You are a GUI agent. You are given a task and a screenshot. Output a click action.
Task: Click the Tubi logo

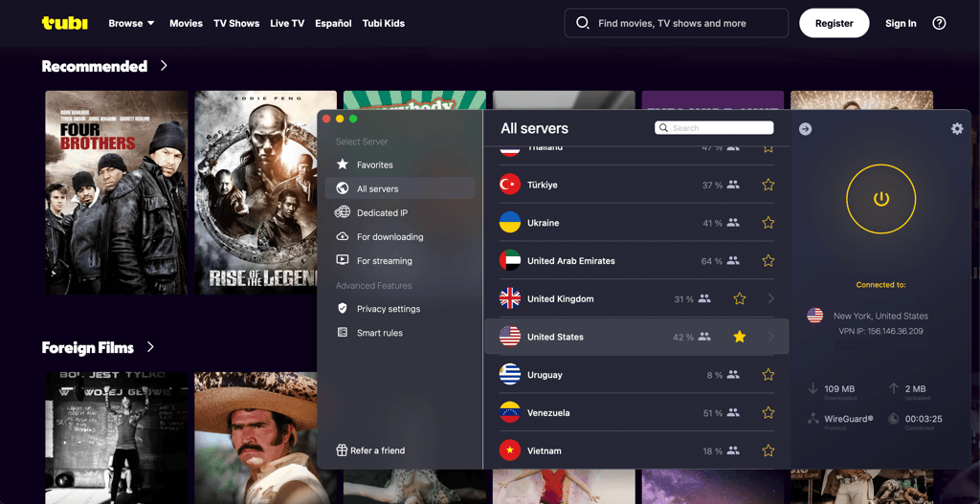tap(65, 23)
